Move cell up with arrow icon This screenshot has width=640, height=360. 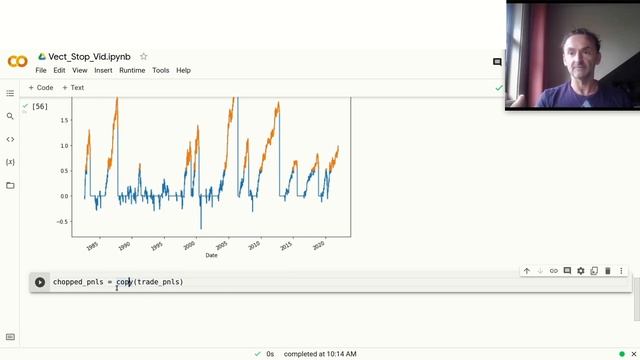click(527, 271)
